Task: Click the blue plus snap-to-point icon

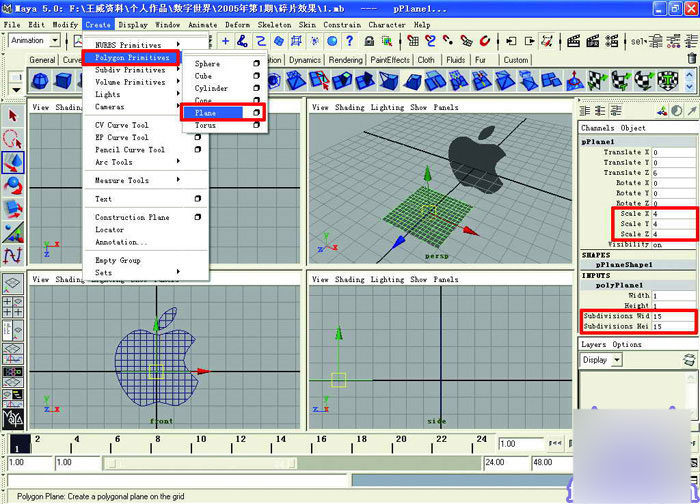Action: (x=225, y=41)
